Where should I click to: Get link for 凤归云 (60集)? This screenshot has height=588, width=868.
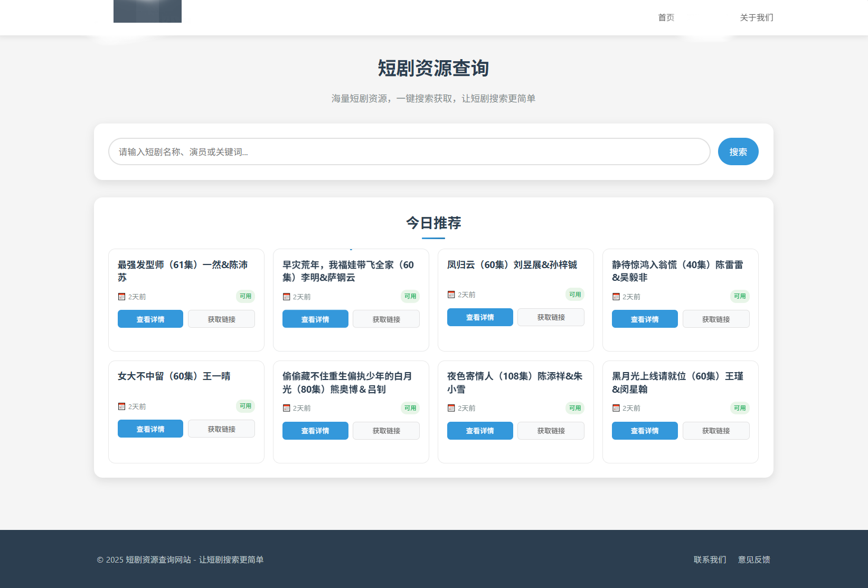point(551,317)
